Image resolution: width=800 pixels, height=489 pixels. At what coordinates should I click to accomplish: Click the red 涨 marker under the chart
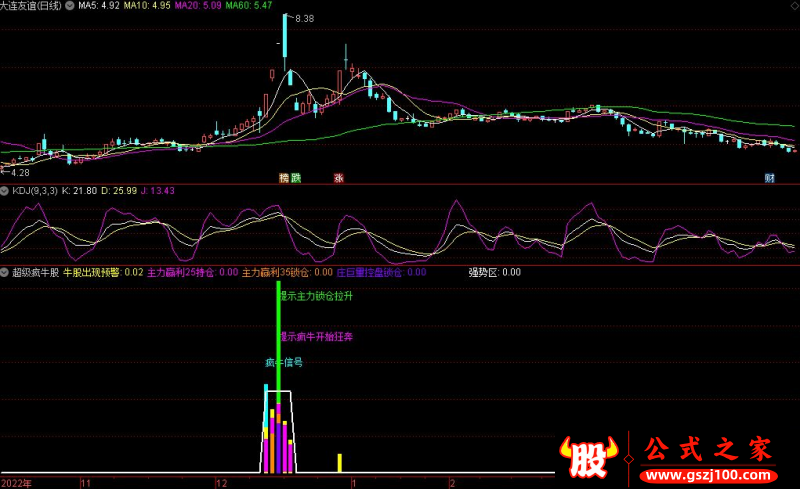coord(339,178)
